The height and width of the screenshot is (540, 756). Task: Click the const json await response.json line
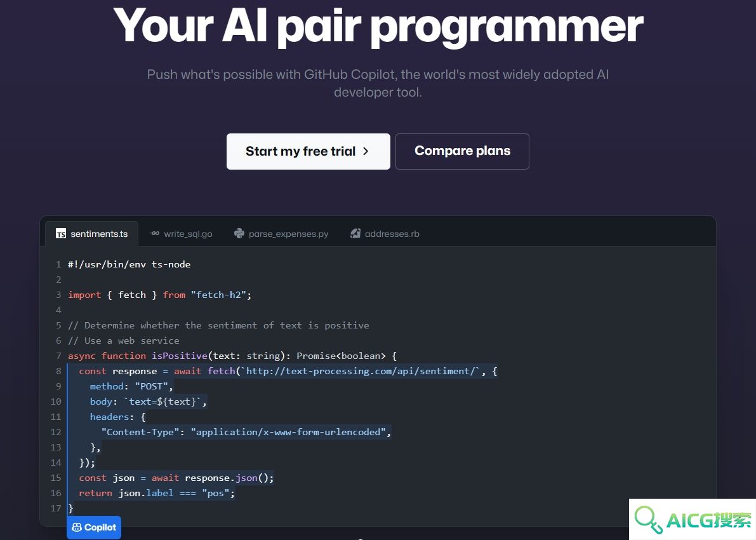coord(176,478)
